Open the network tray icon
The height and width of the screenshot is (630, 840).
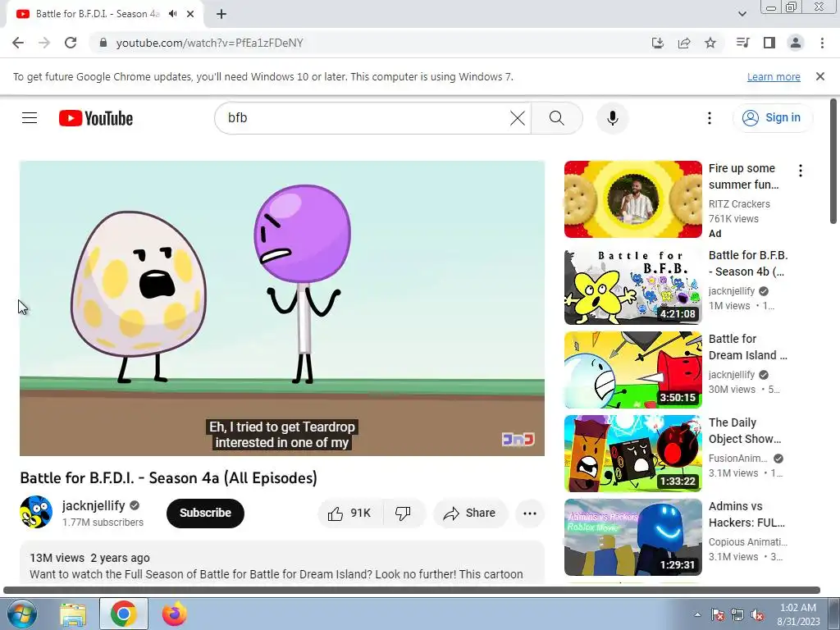pyautogui.click(x=737, y=615)
